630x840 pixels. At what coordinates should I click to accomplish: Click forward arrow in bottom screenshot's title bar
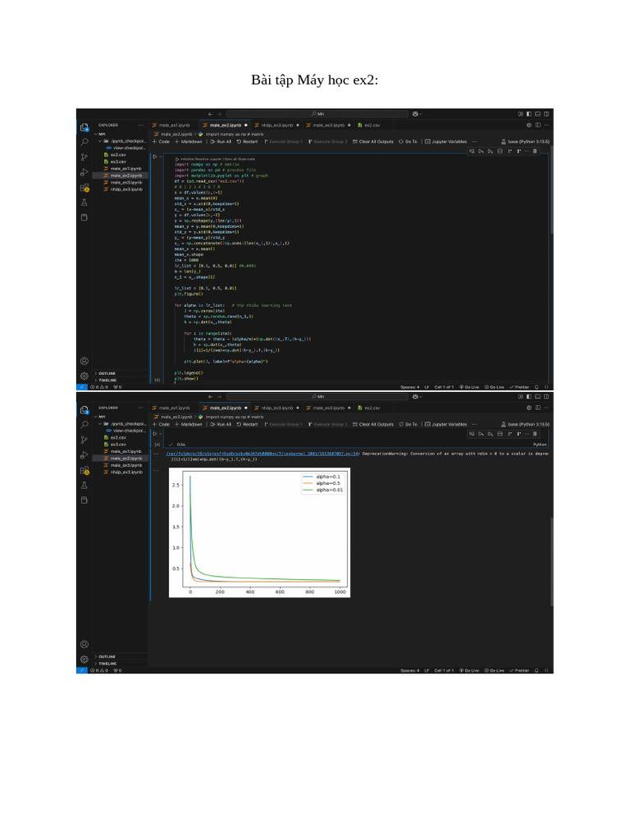click(219, 396)
